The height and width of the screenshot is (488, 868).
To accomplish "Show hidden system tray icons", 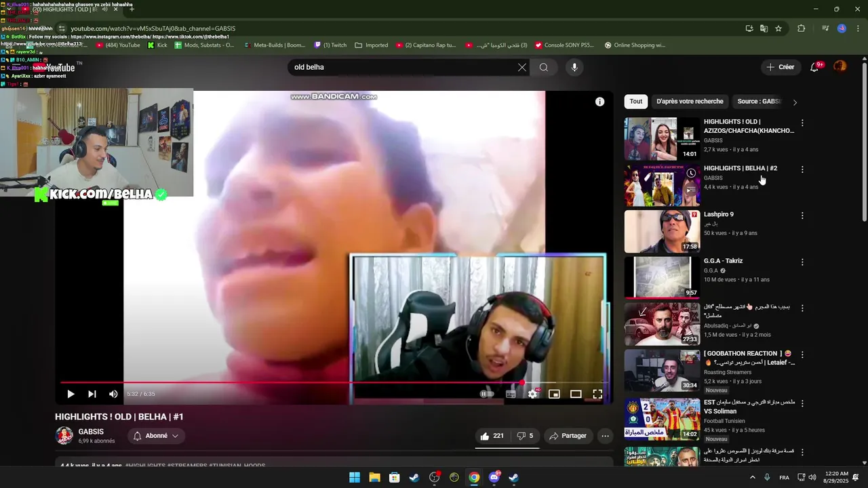I will tap(752, 478).
